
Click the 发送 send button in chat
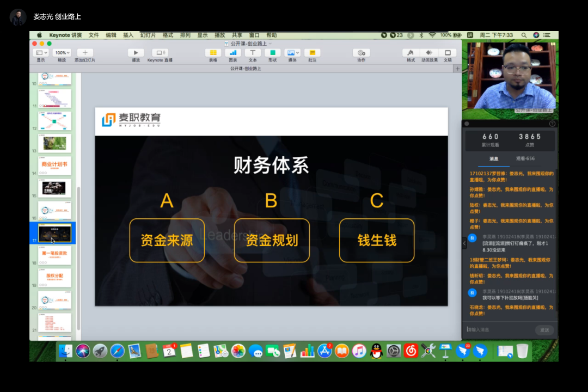point(544,330)
